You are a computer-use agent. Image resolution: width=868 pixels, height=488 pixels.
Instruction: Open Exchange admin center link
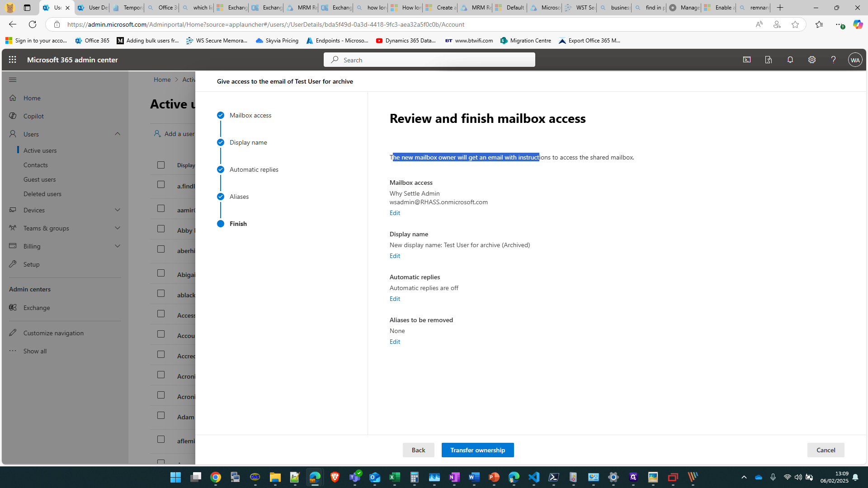click(37, 308)
